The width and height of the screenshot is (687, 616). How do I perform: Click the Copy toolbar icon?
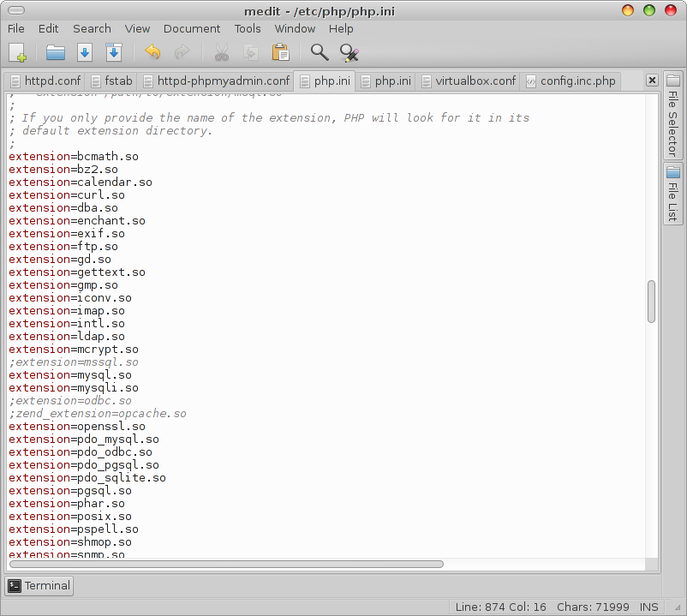(x=251, y=53)
